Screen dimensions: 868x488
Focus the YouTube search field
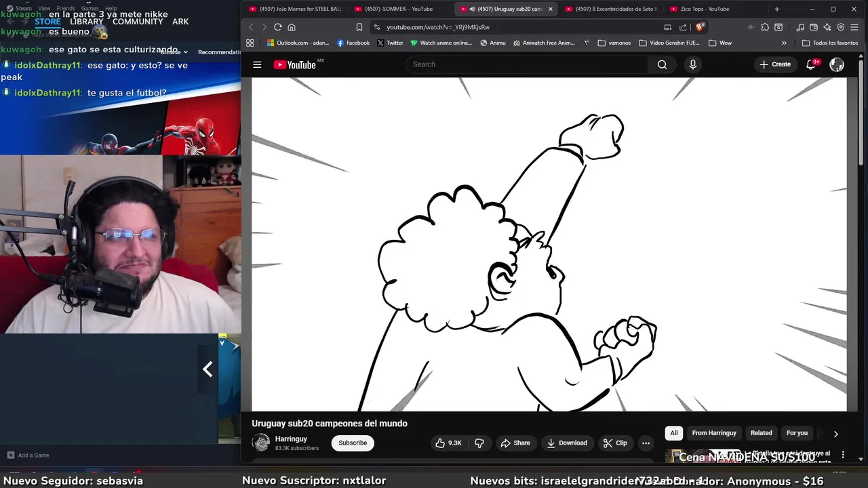[527, 64]
